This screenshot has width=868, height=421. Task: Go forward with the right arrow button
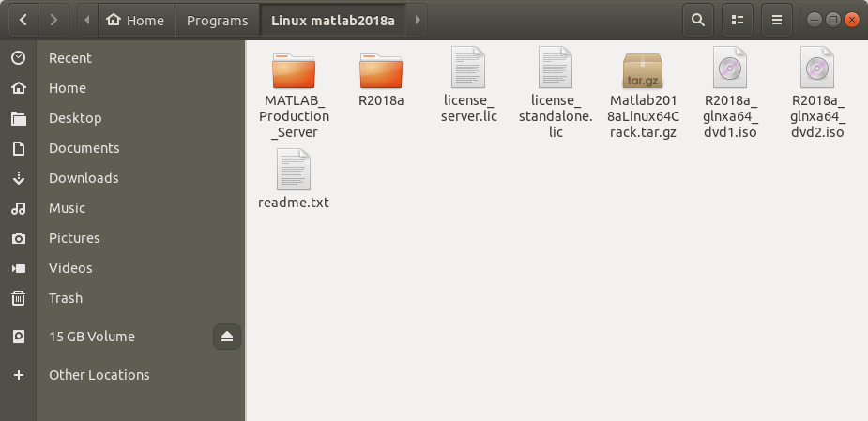pos(53,21)
